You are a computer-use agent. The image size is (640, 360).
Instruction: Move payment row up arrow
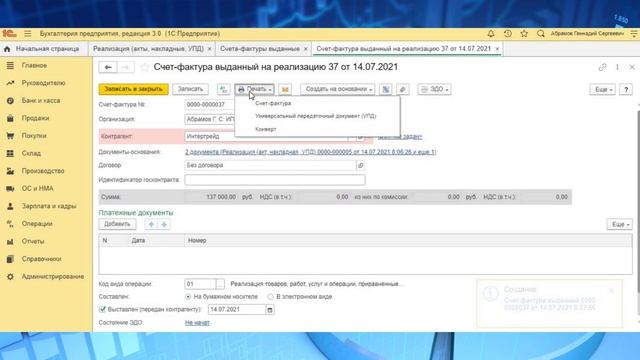click(x=151, y=224)
